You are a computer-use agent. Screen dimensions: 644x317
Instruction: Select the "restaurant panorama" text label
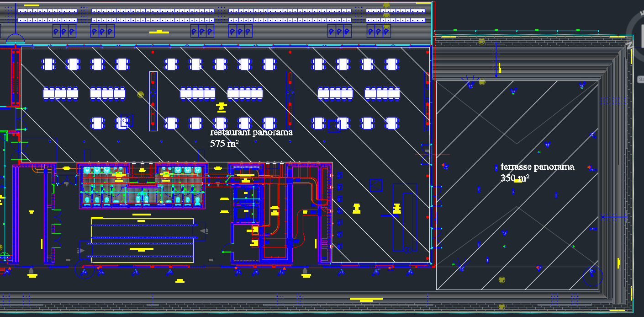pos(251,132)
